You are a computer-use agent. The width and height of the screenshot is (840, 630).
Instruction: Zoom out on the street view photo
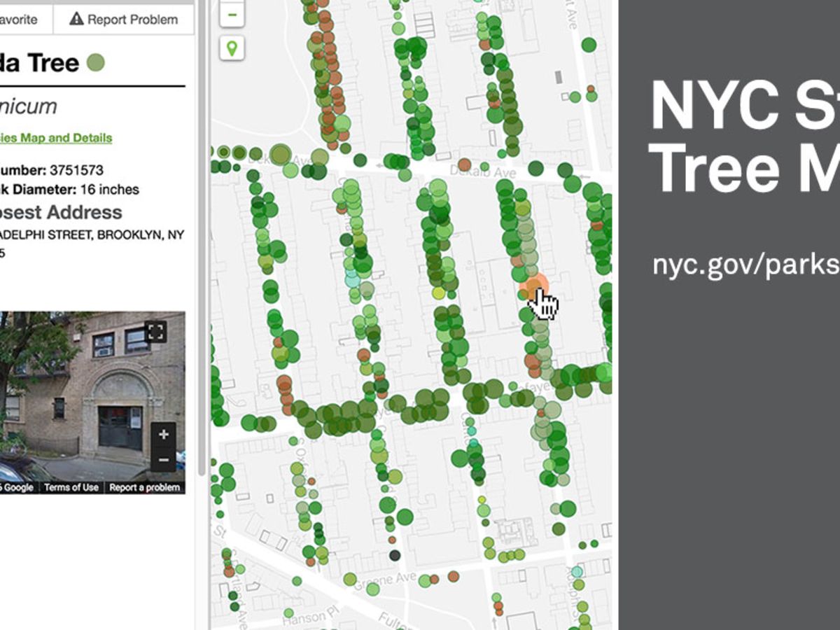[163, 459]
